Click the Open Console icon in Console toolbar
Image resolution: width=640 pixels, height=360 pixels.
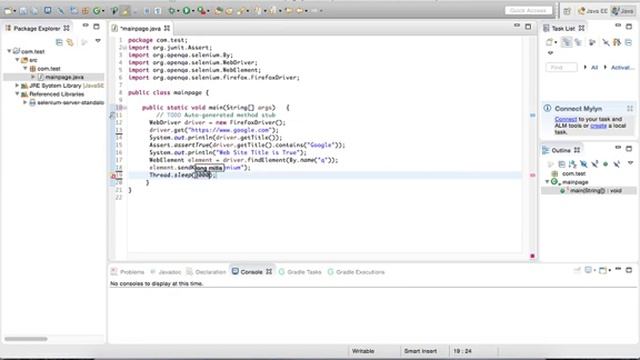603,271
